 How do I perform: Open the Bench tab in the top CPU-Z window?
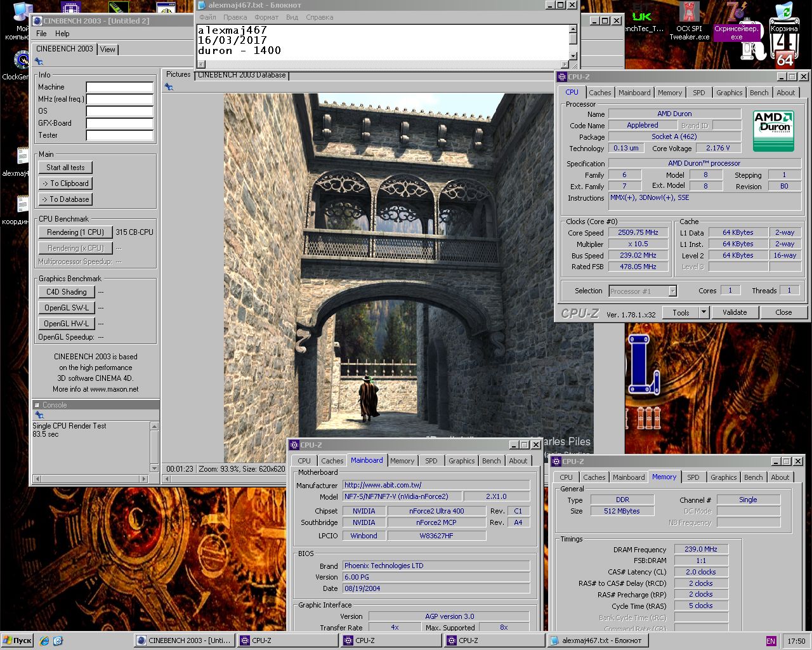click(759, 93)
